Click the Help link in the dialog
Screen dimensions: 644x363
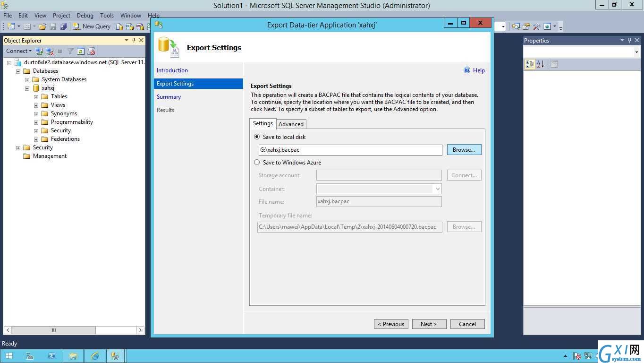tap(479, 70)
